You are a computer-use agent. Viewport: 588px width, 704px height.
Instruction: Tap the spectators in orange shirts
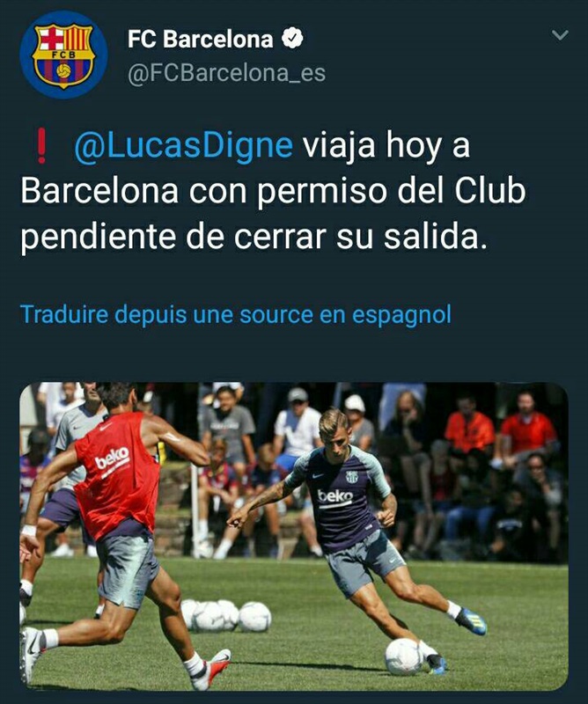[499, 429]
